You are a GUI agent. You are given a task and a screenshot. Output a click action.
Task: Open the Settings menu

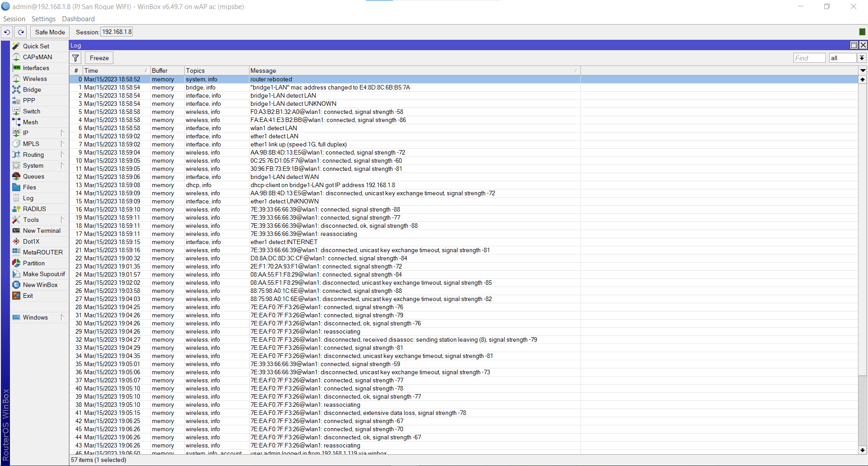(43, 19)
